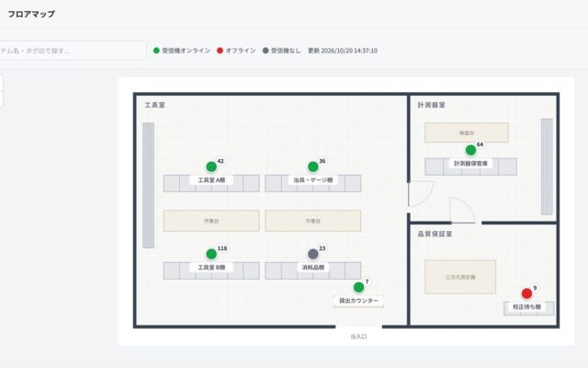The image size is (588, 368).
Task: Click the count badge 23
Action: [322, 248]
